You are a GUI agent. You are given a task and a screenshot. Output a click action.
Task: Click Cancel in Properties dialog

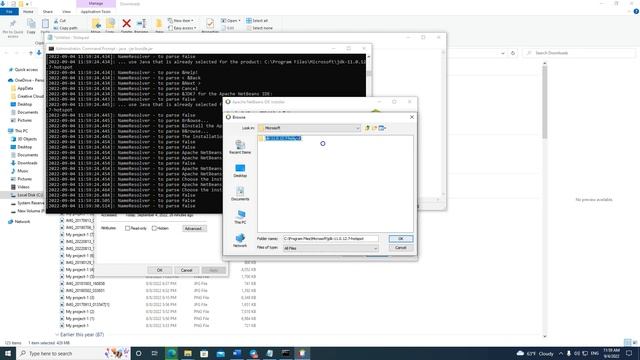pos(187,270)
